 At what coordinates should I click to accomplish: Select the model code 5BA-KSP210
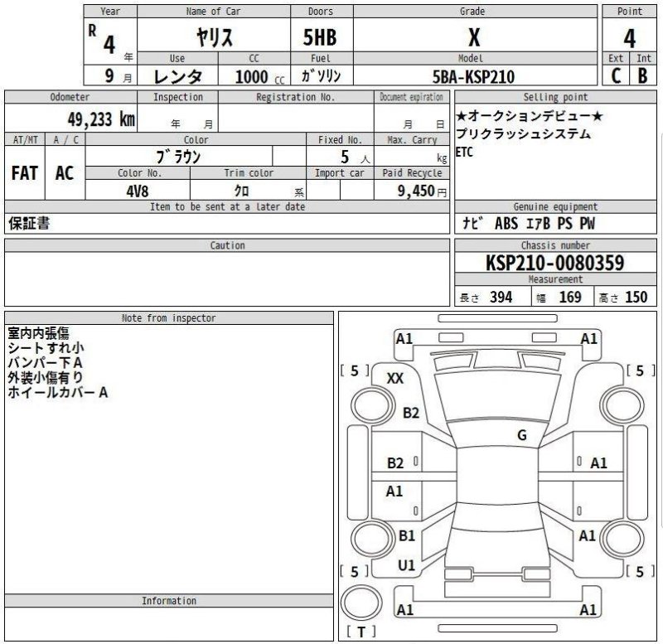tap(473, 77)
